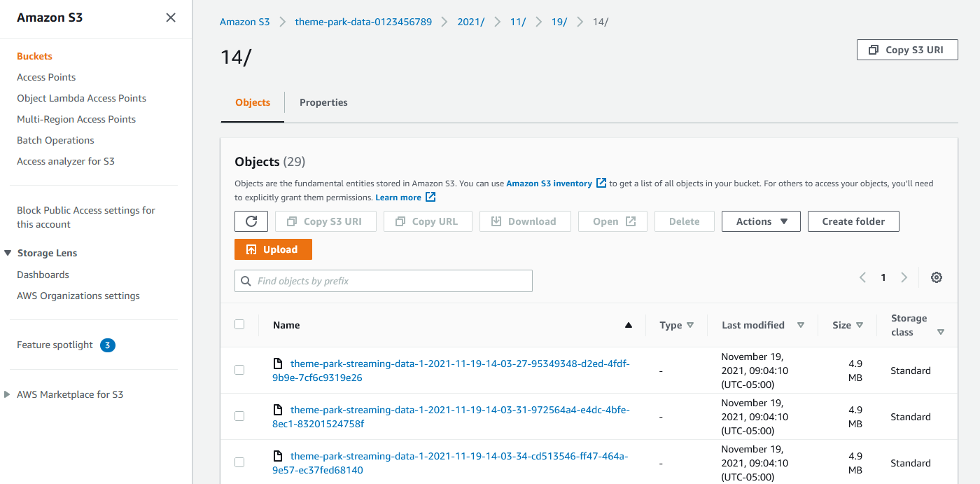The width and height of the screenshot is (980, 484).
Task: Navigate to the 19/ breadcrumb folder
Action: click(559, 22)
